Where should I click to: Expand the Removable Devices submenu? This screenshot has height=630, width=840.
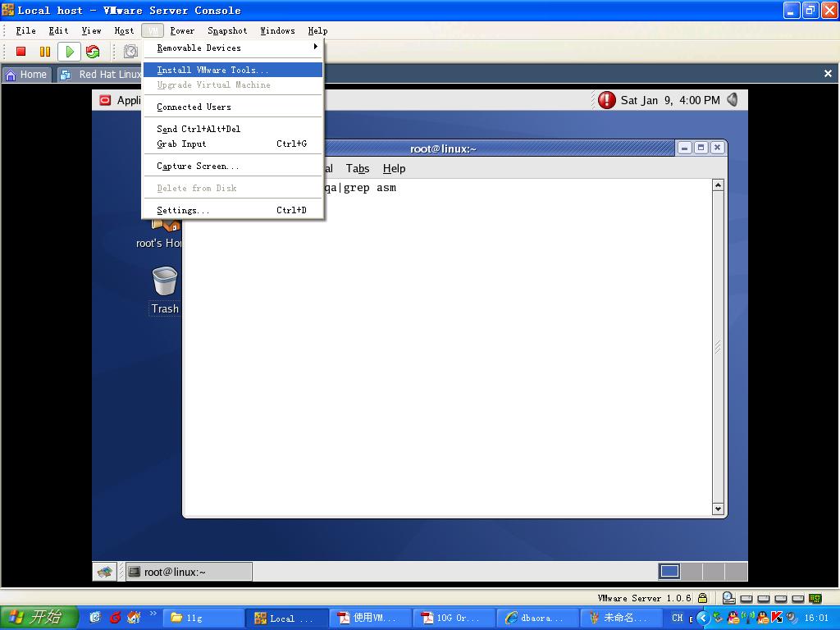click(x=232, y=48)
